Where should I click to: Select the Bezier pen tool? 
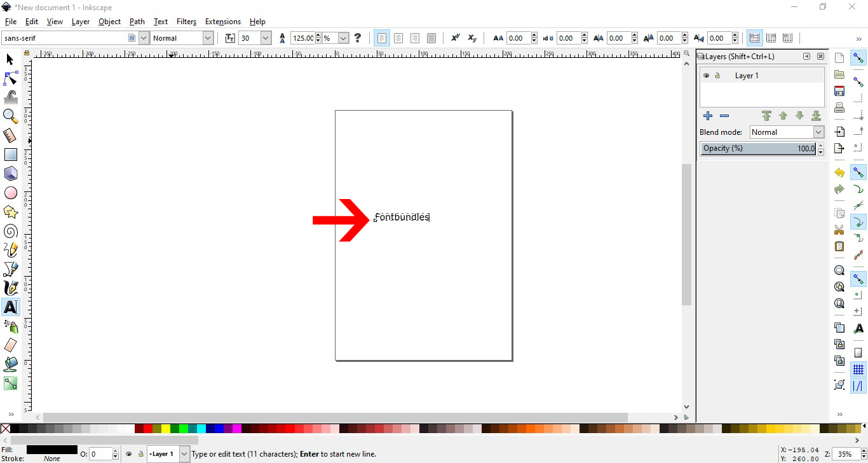tap(10, 269)
